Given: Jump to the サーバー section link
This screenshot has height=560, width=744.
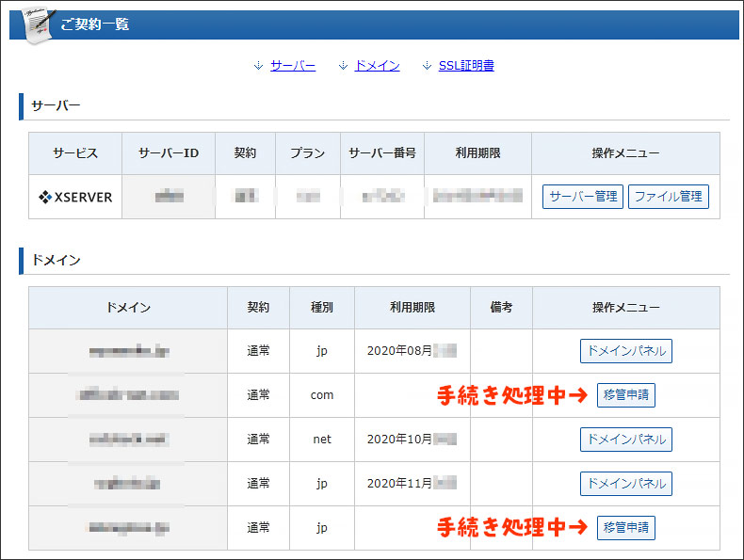Looking at the screenshot, I should (293, 66).
